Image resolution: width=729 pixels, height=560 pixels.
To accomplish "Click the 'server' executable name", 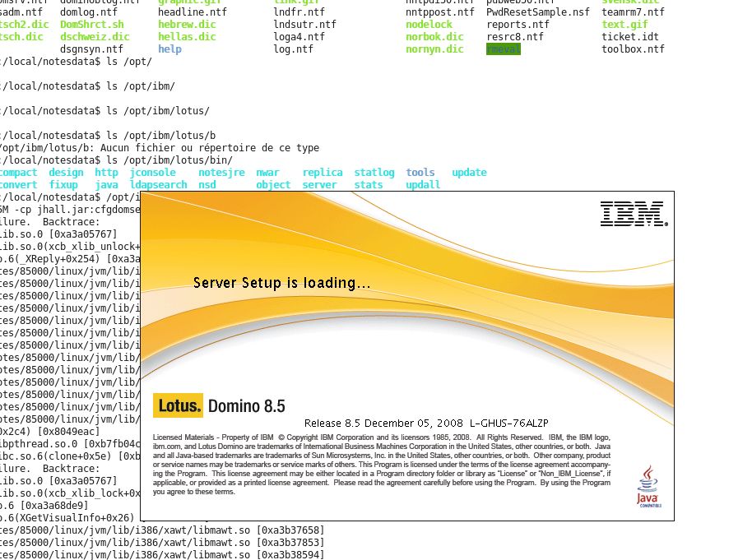I will pos(319,185).
